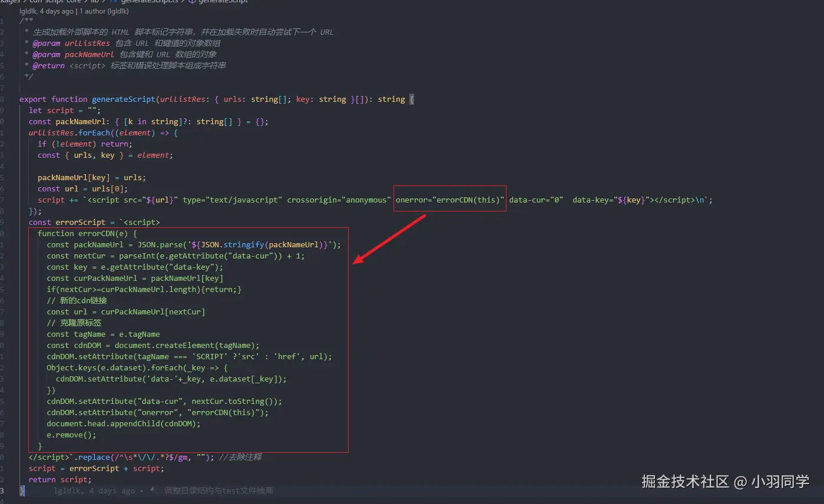Click "const errorScript" declaration

tap(67, 222)
